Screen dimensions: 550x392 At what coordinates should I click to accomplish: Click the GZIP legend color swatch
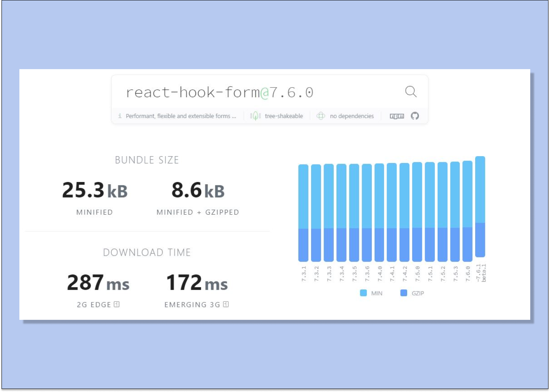pos(404,293)
